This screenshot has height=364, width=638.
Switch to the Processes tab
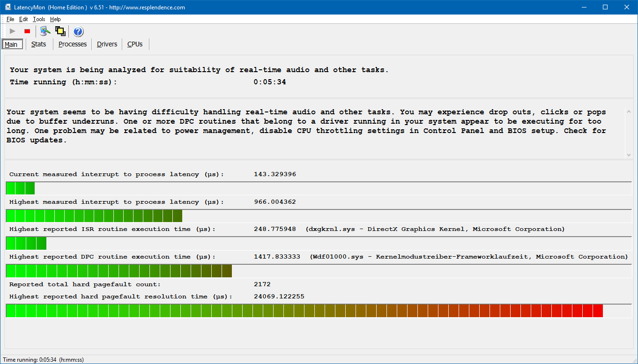coord(73,44)
